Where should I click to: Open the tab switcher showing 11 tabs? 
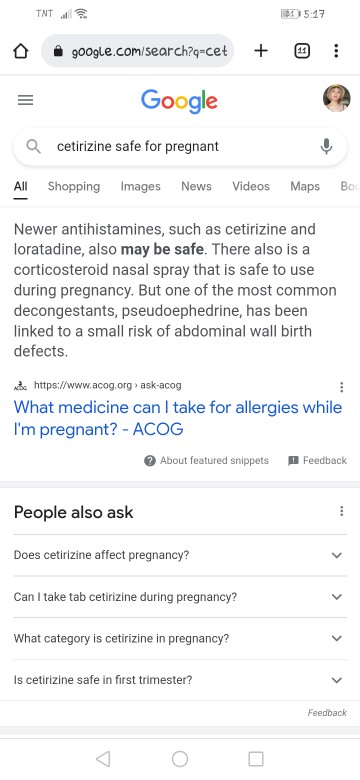coord(301,50)
